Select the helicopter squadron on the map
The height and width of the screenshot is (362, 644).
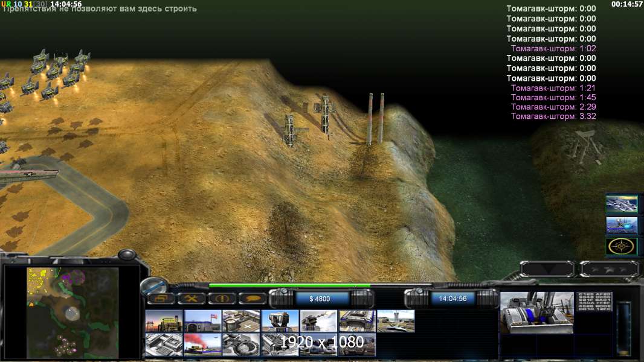[57, 74]
